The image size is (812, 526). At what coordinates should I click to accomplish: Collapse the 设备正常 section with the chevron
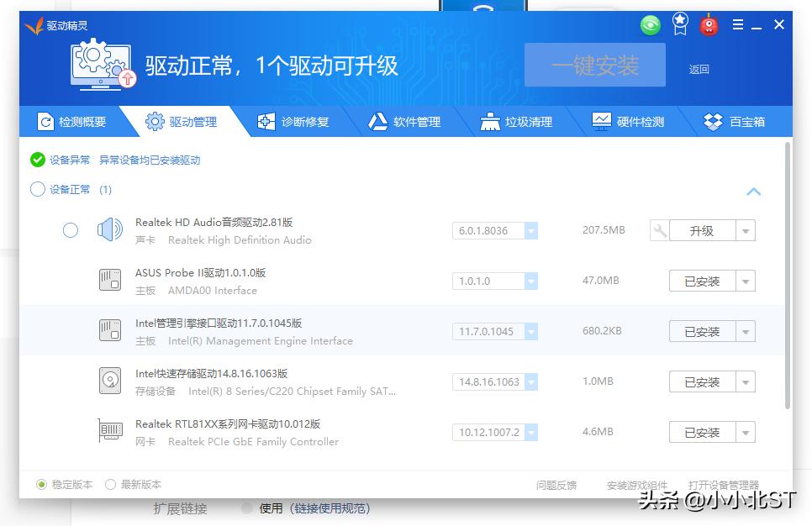point(754,191)
